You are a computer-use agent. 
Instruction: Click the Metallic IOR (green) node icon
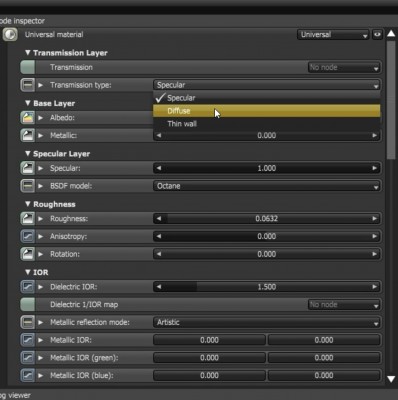28,358
